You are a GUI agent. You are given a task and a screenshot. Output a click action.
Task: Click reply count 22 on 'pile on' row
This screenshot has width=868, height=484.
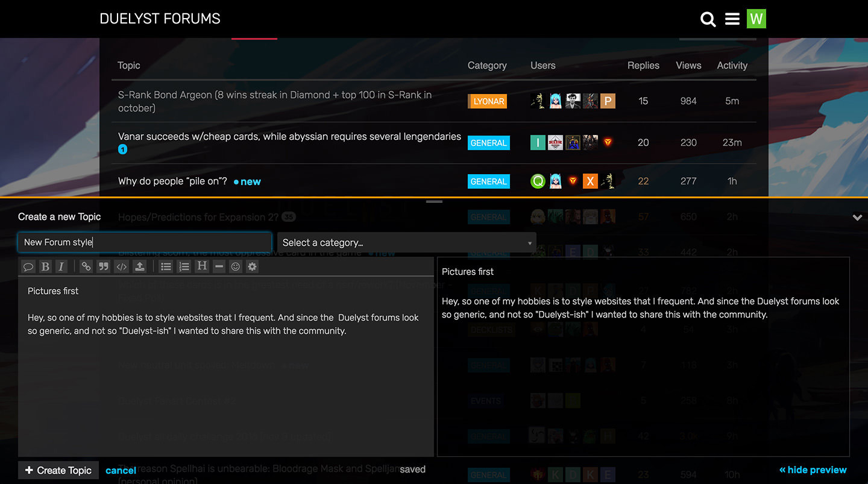point(643,181)
